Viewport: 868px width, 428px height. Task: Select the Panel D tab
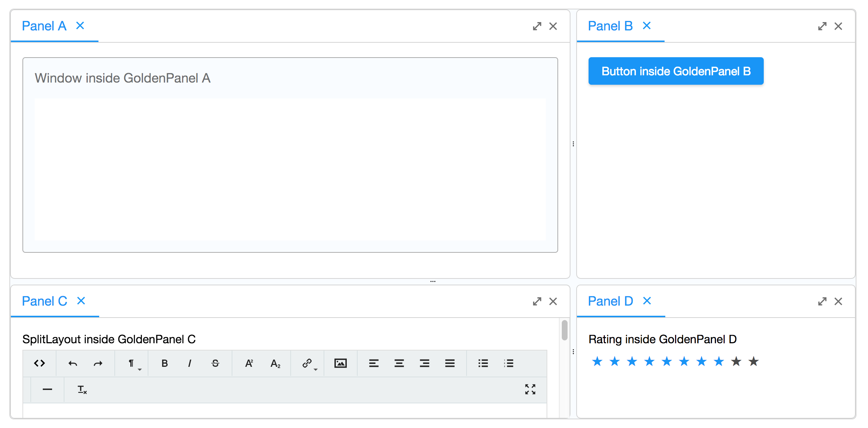(x=610, y=301)
